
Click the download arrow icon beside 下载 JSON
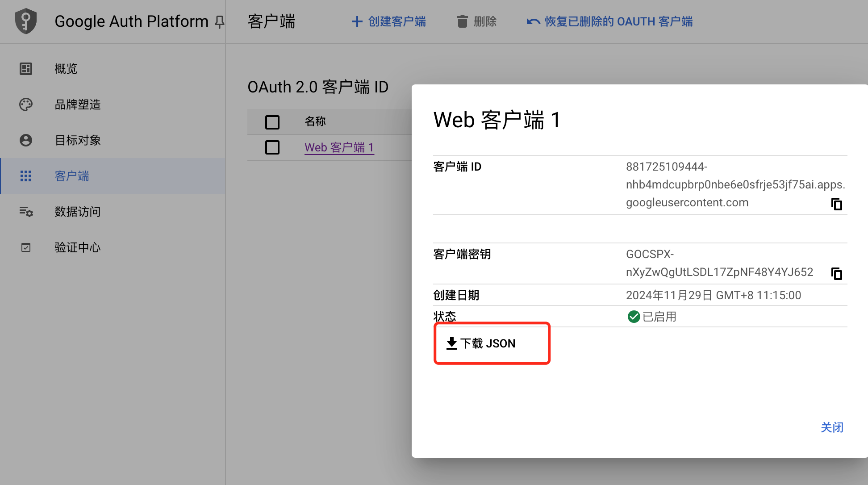(x=452, y=343)
